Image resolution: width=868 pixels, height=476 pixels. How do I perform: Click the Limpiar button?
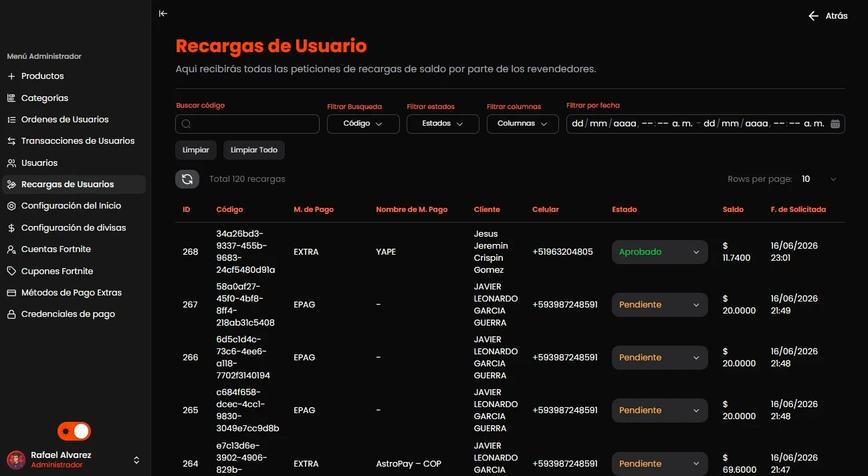click(196, 150)
